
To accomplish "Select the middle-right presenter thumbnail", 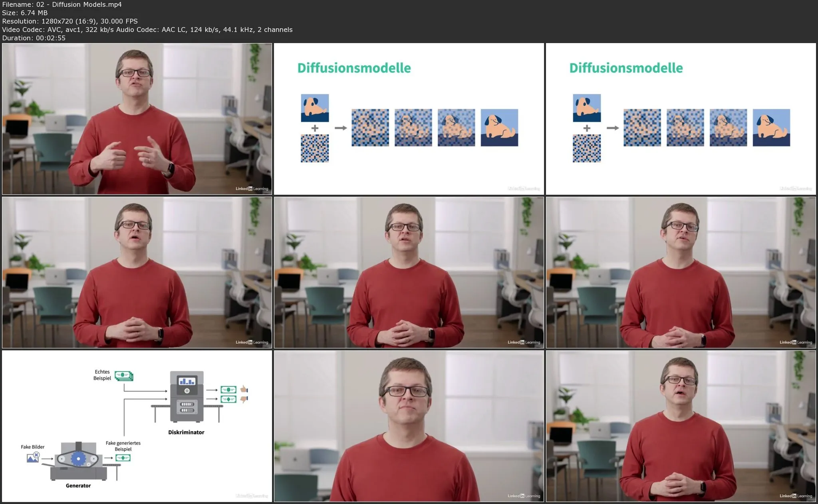I will pyautogui.click(x=681, y=273).
